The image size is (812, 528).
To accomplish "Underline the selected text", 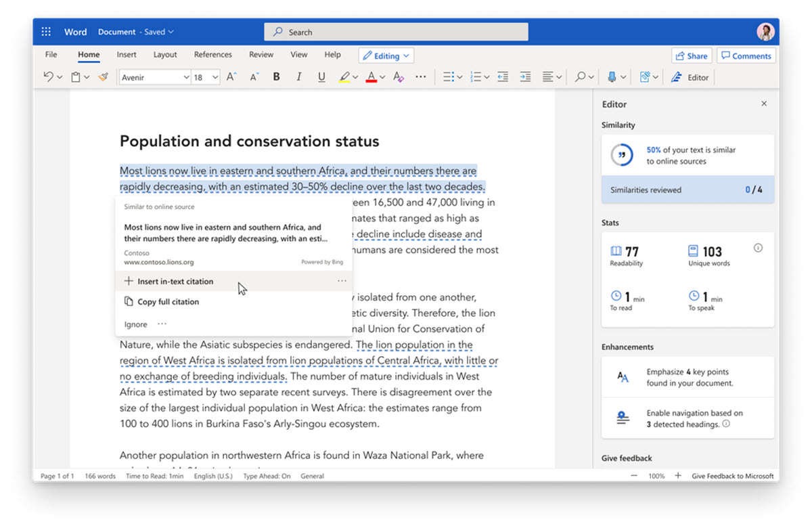I will 321,76.
